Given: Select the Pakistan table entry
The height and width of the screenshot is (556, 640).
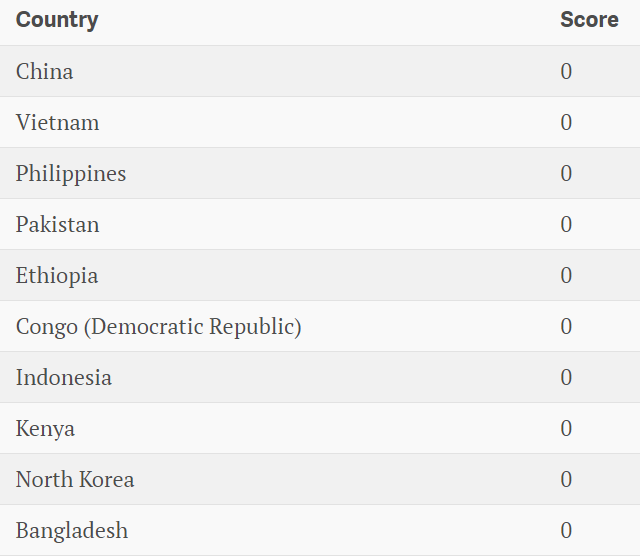Looking at the screenshot, I should pyautogui.click(x=58, y=224).
